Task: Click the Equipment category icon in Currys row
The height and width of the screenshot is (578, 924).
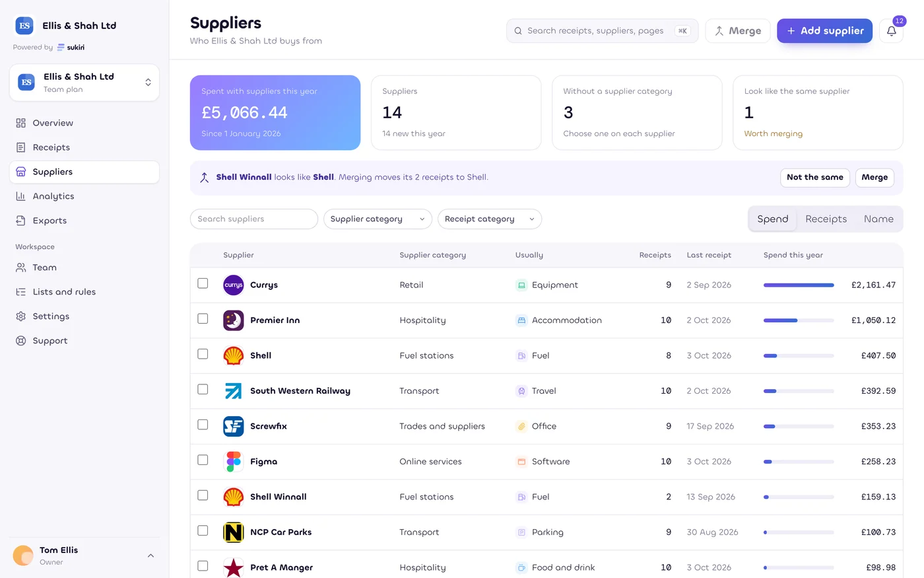Action: coord(521,285)
